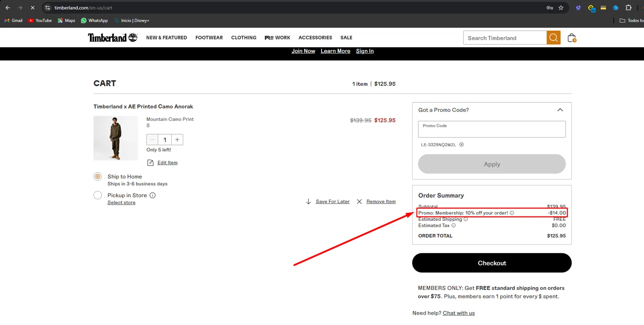Click the quantity value field
The image size is (644, 325).
coord(165,140)
